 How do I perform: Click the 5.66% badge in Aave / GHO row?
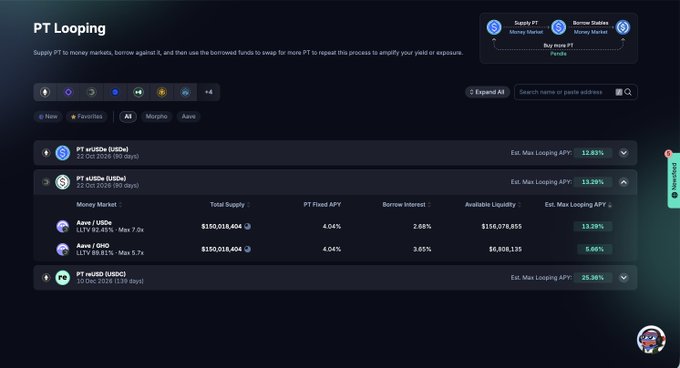click(594, 249)
